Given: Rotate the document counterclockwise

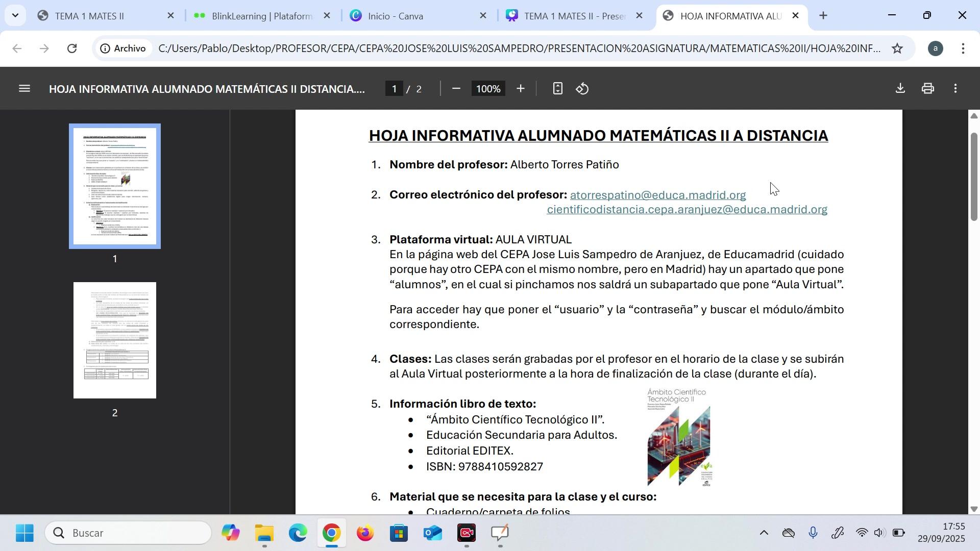Looking at the screenshot, I should point(582,89).
